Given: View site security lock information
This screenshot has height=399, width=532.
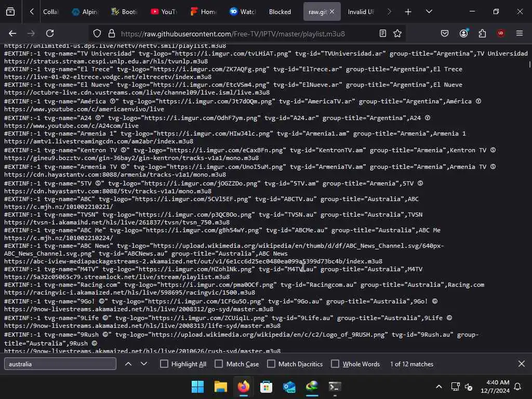Looking at the screenshot, I should [x=112, y=34].
